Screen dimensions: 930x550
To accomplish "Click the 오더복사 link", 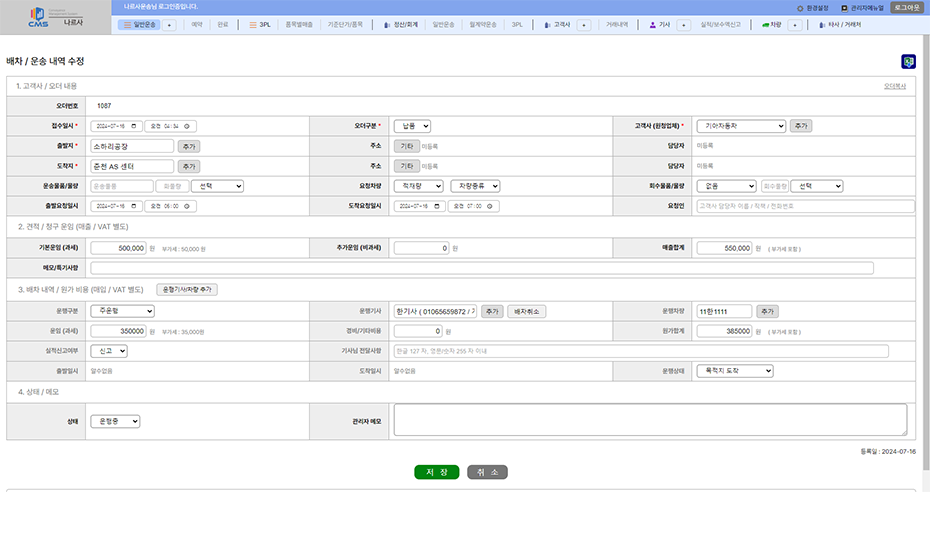I will [x=894, y=87].
